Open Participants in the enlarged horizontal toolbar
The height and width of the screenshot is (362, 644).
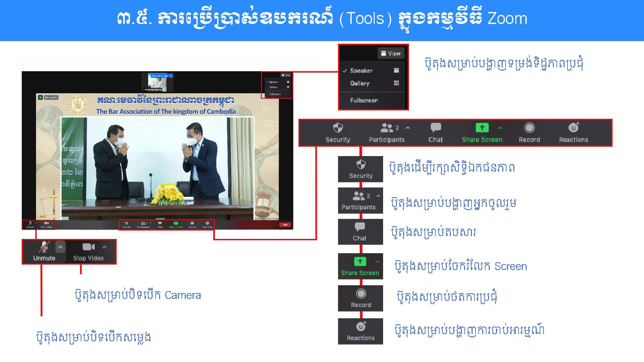(387, 133)
